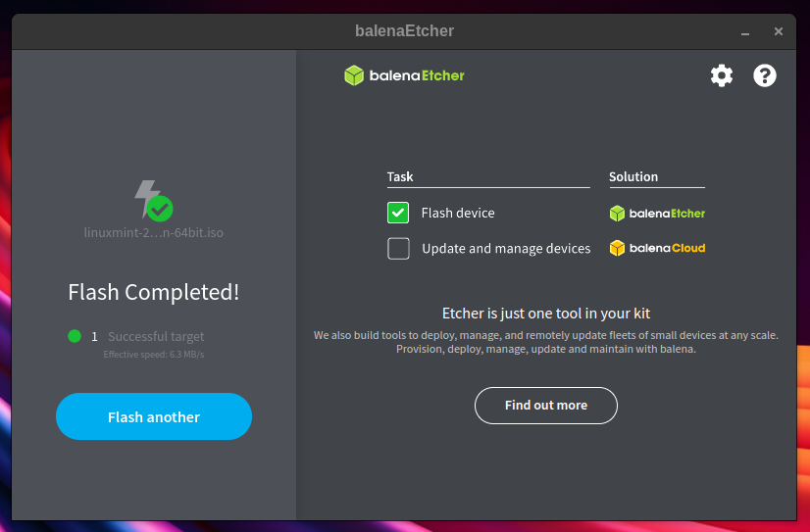Click the Find out more button
The image size is (810, 532).
click(x=546, y=406)
